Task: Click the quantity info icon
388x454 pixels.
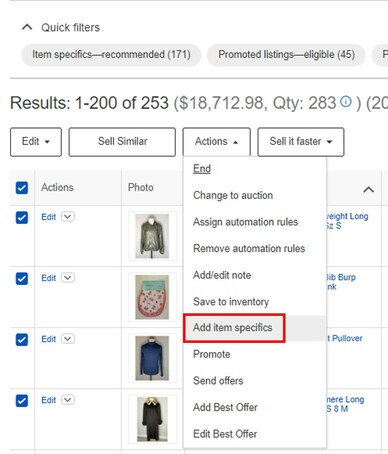Action: (x=346, y=101)
